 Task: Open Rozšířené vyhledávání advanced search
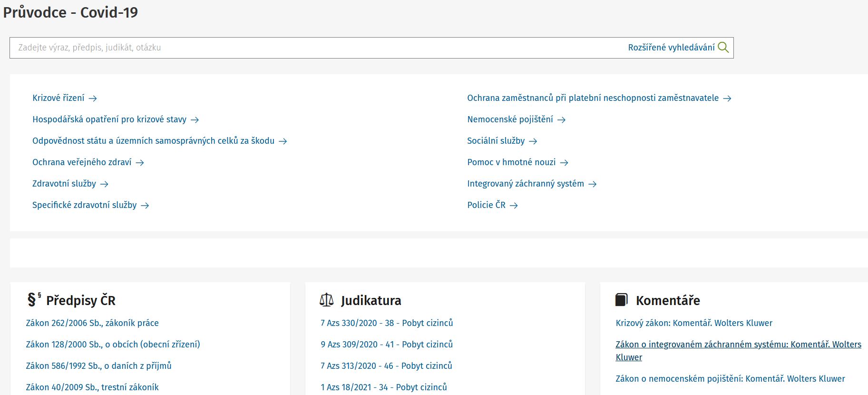pos(671,48)
